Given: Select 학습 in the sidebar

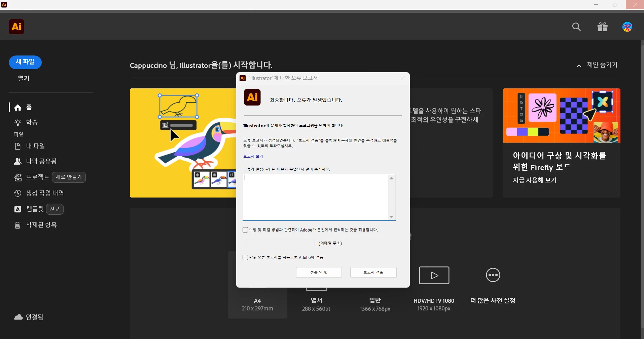Looking at the screenshot, I should coord(32,122).
